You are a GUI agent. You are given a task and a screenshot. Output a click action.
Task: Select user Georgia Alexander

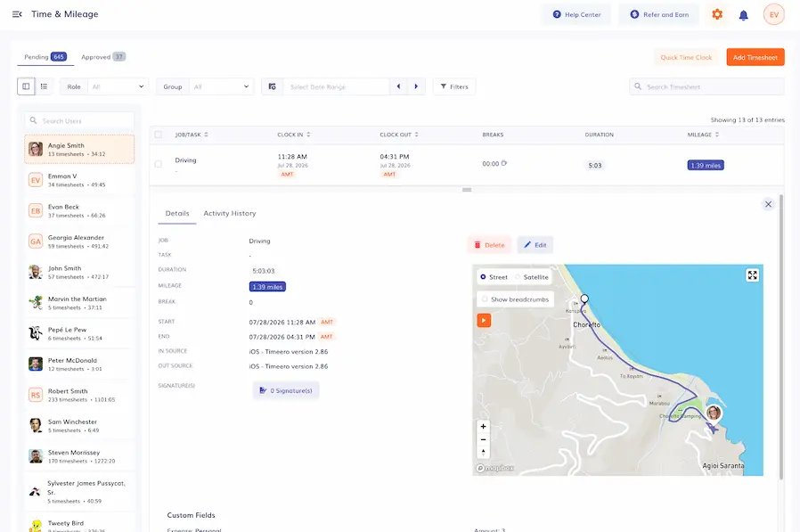point(79,241)
